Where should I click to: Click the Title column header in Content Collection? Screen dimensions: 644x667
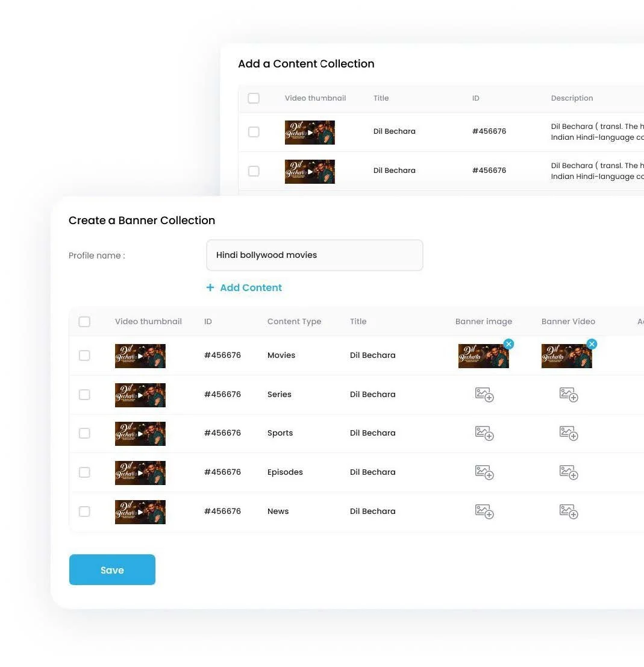click(381, 98)
